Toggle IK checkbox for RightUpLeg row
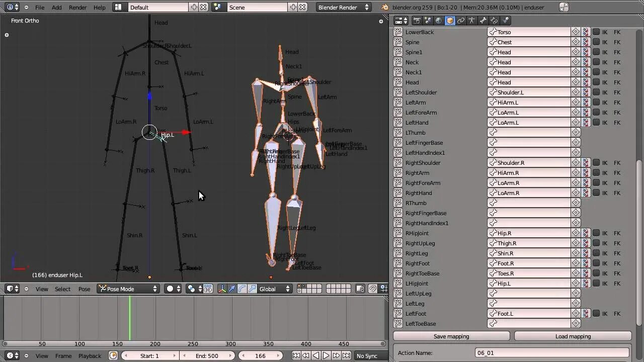 point(596,243)
